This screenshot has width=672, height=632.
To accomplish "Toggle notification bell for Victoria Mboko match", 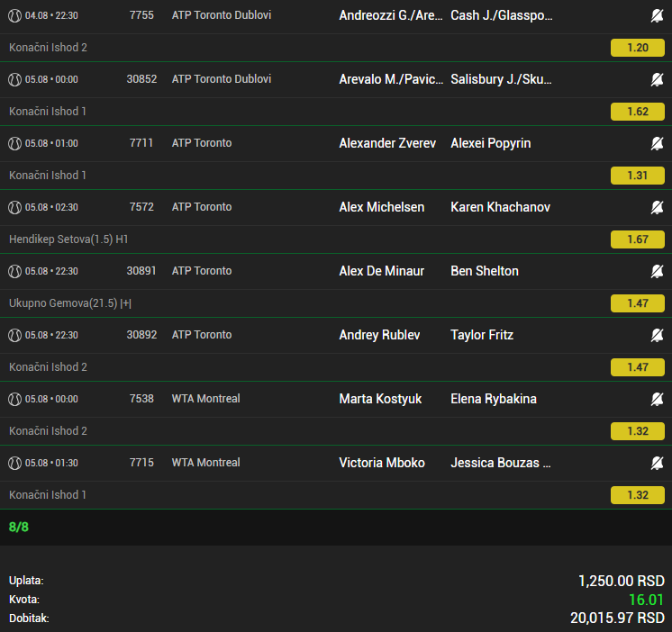I will 657,464.
